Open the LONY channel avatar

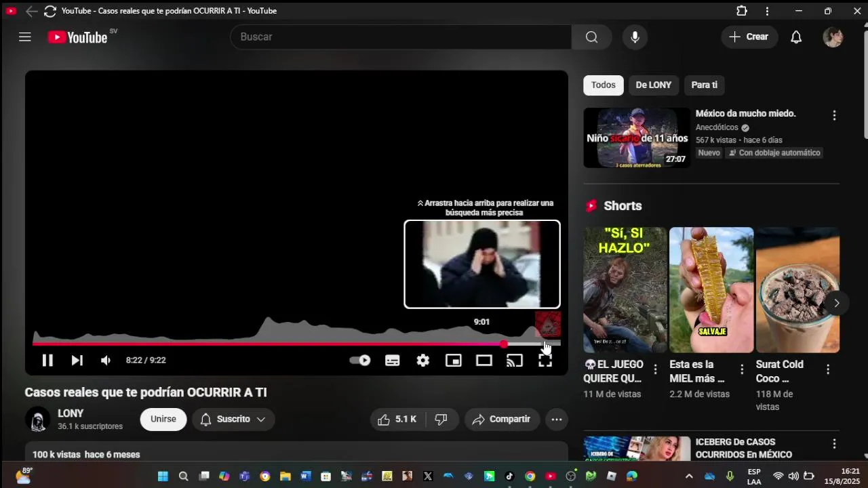tap(38, 420)
